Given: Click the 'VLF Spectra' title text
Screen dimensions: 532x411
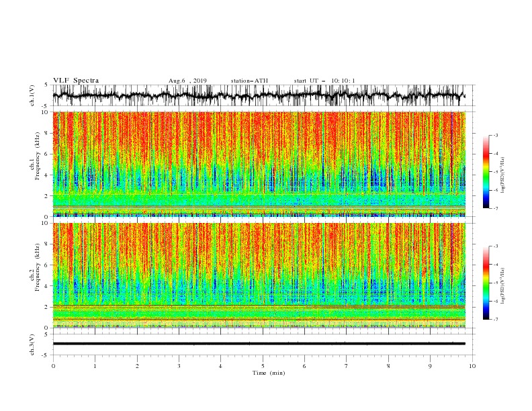Looking at the screenshot, I should (76, 81).
